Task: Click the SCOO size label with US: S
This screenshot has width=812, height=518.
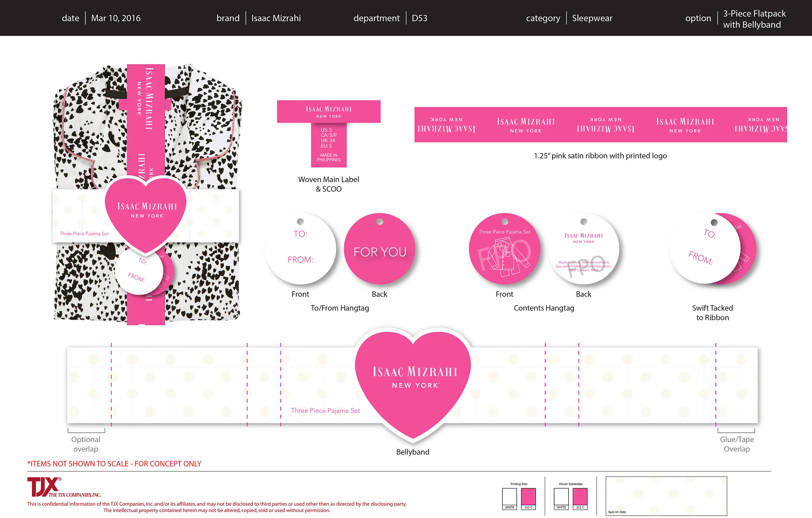Action: [x=329, y=145]
